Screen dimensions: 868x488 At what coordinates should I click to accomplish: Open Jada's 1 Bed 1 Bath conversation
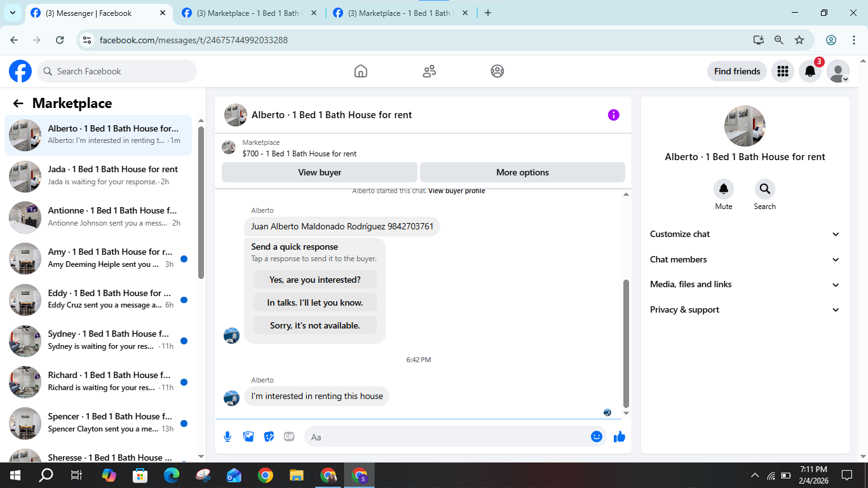[98, 176]
